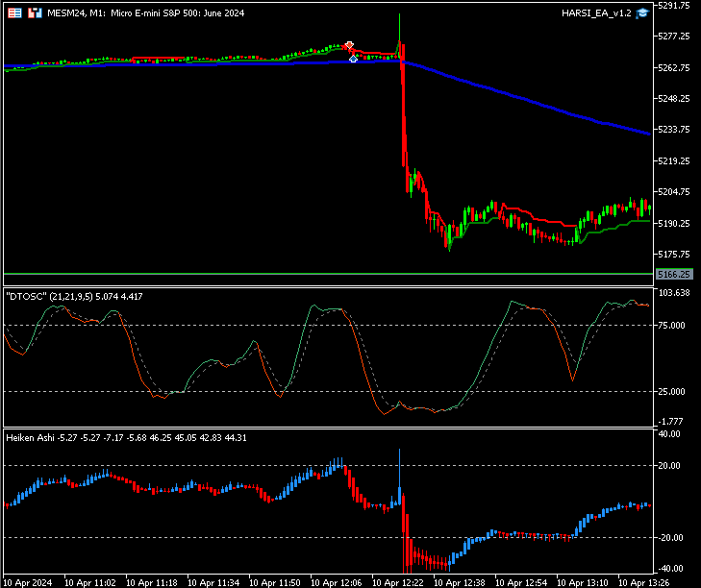This screenshot has height=588, width=701.
Task: Click the 5204.75 price scale label
Action: (674, 192)
